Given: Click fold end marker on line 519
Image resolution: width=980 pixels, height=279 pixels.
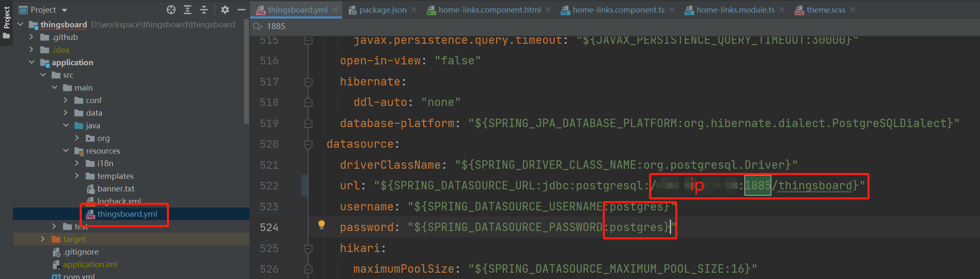Looking at the screenshot, I should point(309,123).
